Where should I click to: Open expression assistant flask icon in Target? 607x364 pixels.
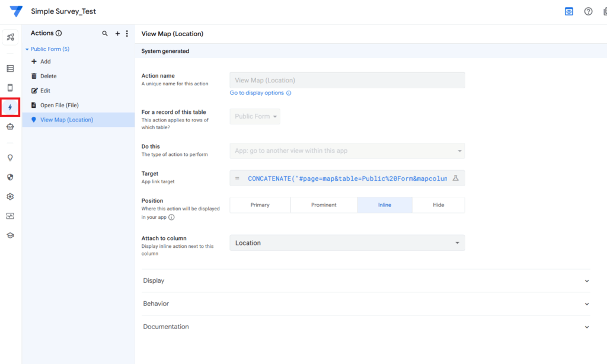pyautogui.click(x=456, y=178)
